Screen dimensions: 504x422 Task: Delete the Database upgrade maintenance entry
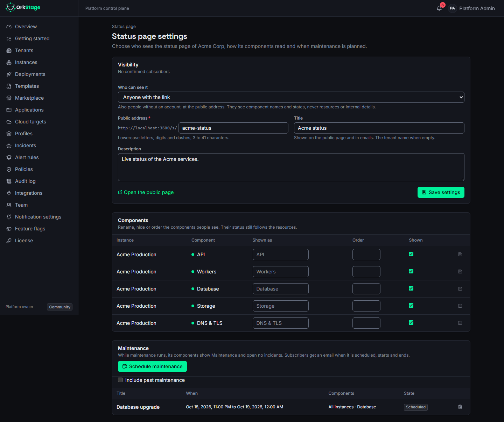pos(460,407)
